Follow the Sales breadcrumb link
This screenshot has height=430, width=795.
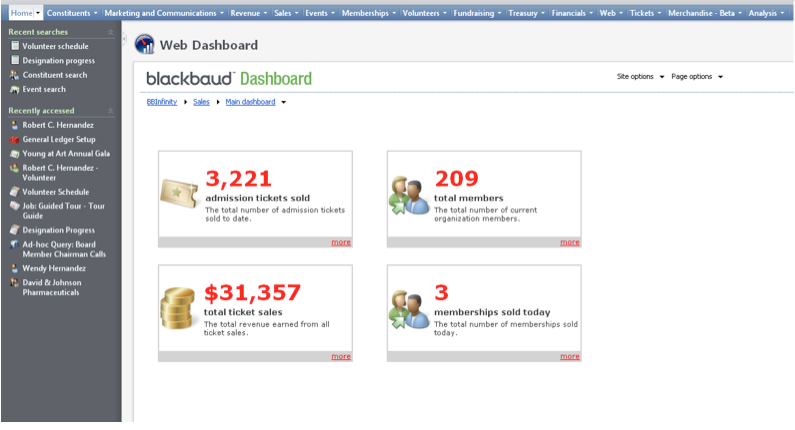point(201,102)
